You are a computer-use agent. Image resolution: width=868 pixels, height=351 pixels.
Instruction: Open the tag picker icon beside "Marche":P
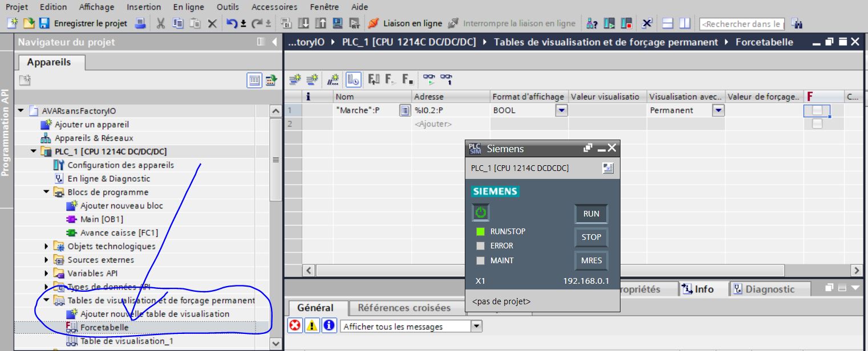[x=405, y=111]
